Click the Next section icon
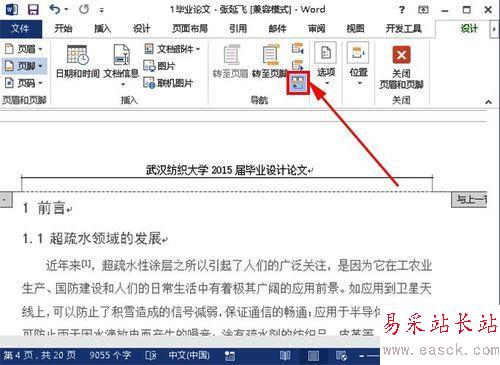The height and width of the screenshot is (365, 500). [297, 65]
